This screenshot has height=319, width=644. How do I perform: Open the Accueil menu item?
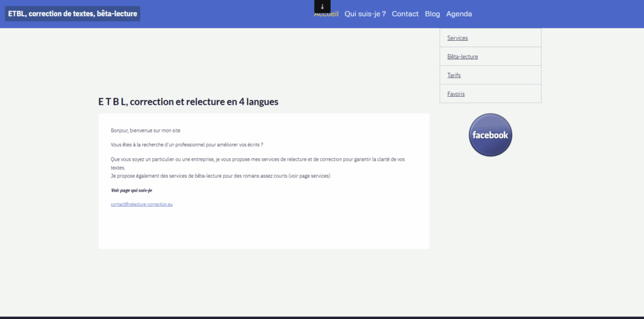pyautogui.click(x=326, y=14)
